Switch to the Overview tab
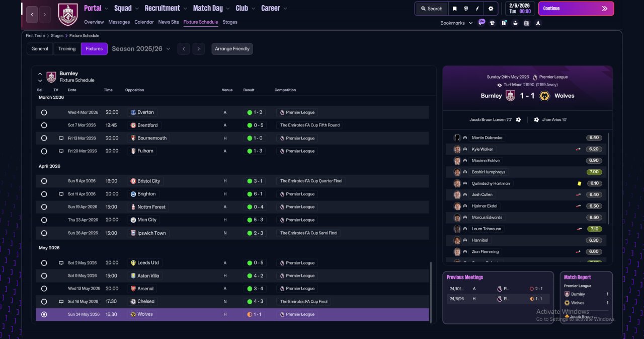Image resolution: width=644 pixels, height=339 pixels. (94, 22)
